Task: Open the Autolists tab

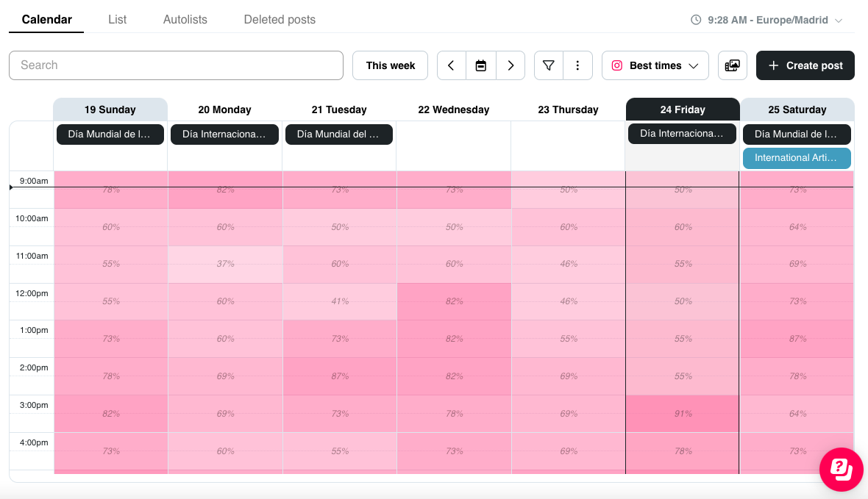Action: pos(185,19)
